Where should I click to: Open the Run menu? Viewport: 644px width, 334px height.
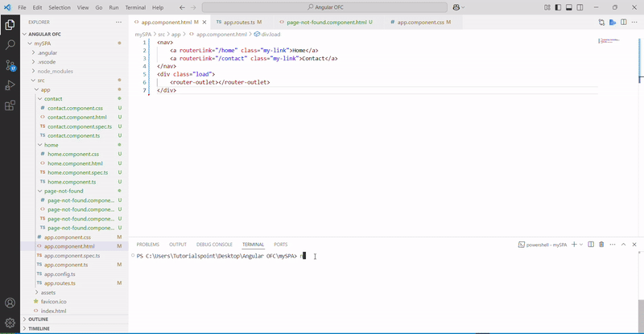point(114,7)
